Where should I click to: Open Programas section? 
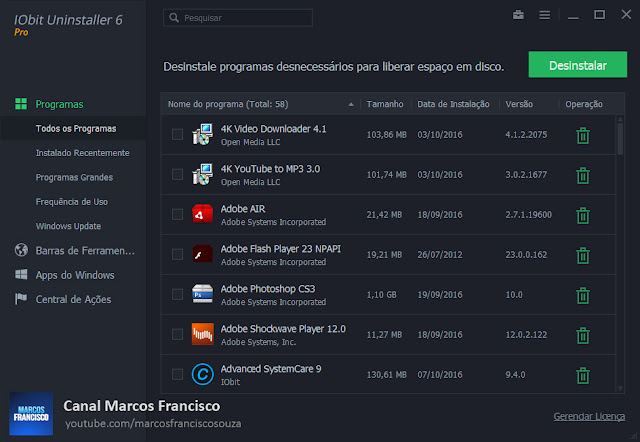coord(59,104)
